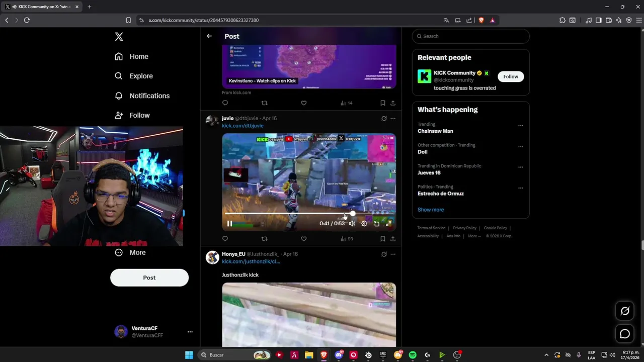Open options for Estrecho de Ormuz trend
Screen dimensions: 644x362
coord(521,188)
